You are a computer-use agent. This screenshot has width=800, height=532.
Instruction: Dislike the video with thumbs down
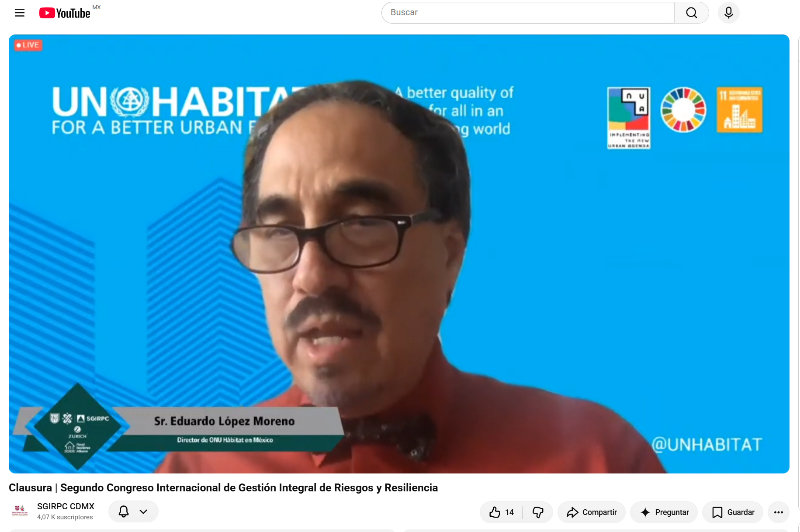click(538, 512)
